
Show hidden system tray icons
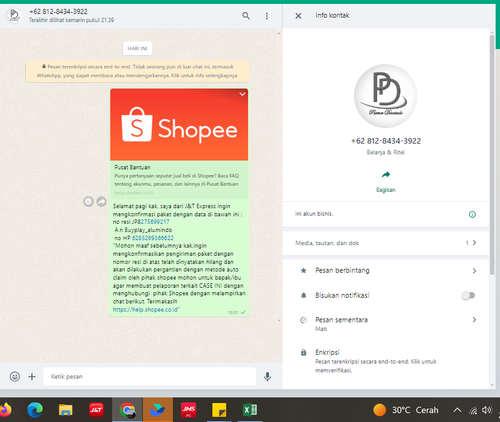tap(457, 410)
